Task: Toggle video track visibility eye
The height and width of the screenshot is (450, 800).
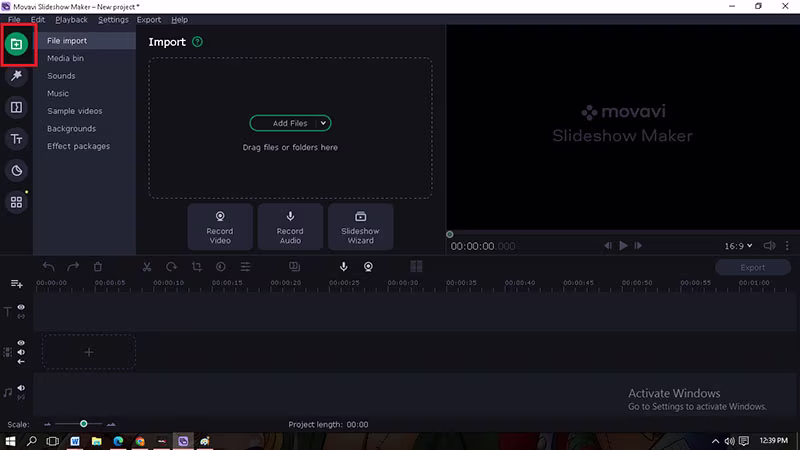Action: pyautogui.click(x=21, y=343)
